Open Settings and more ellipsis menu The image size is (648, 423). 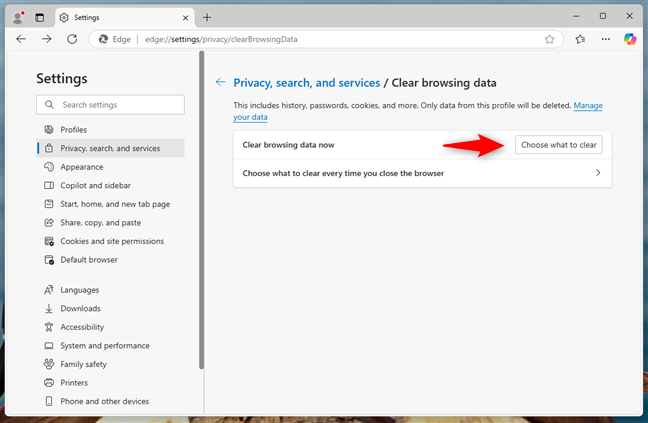[605, 39]
